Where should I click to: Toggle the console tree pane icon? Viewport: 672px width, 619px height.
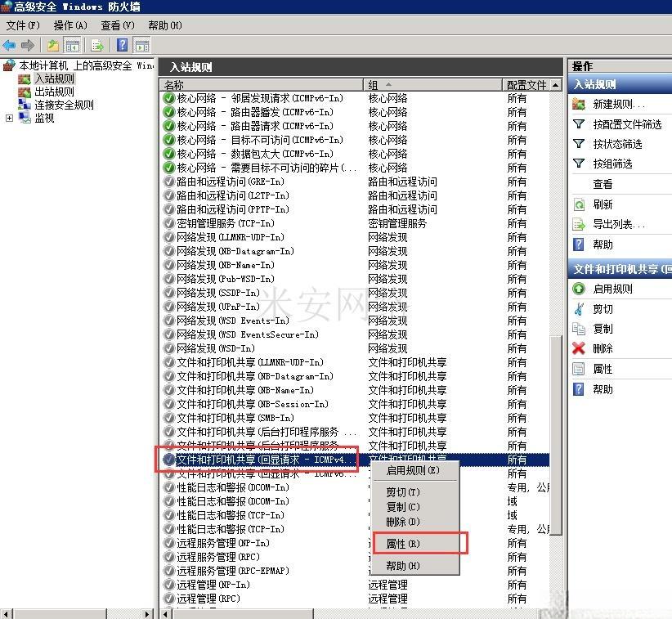(x=72, y=45)
